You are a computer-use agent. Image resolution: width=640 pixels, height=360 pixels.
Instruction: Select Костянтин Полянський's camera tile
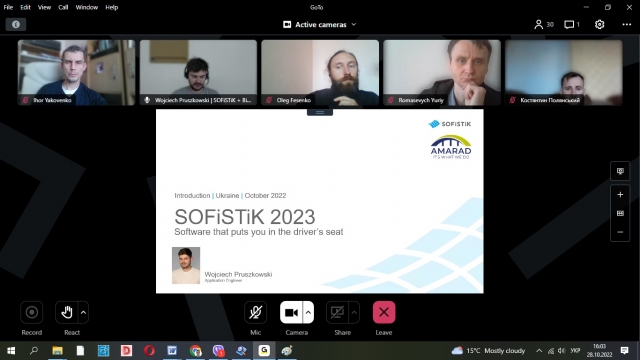(x=564, y=73)
